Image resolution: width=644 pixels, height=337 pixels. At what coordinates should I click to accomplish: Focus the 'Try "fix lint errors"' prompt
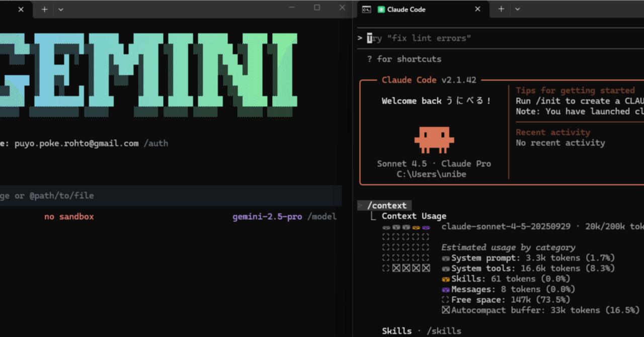[501, 38]
